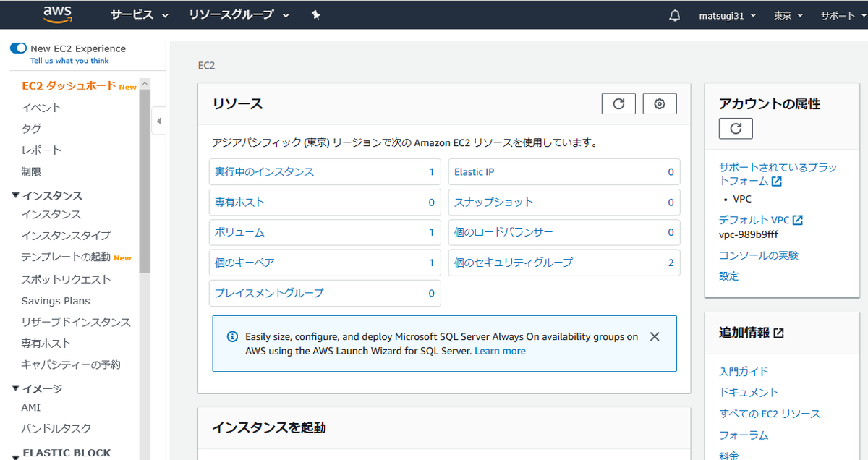Open 個のセキュリティグループ resource link
This screenshot has width=868, height=460.
coord(514,263)
